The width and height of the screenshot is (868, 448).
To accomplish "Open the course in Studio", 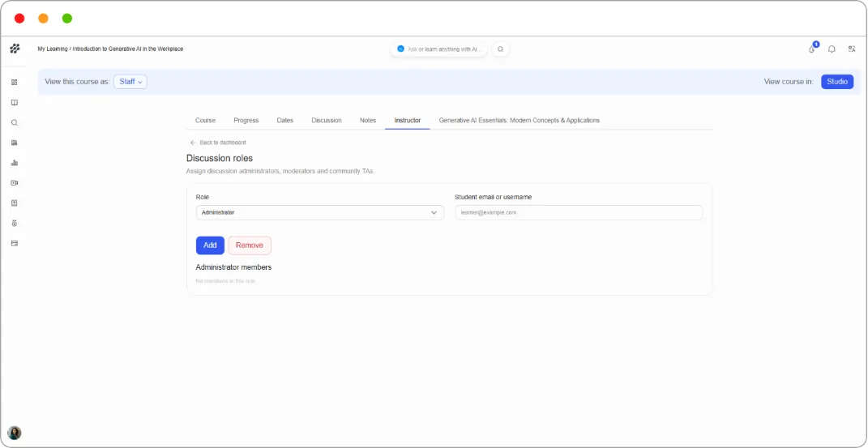I will click(837, 82).
